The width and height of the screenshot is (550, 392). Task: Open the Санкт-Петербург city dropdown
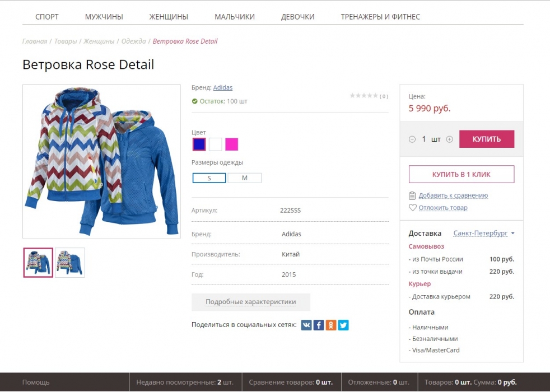pyautogui.click(x=483, y=233)
